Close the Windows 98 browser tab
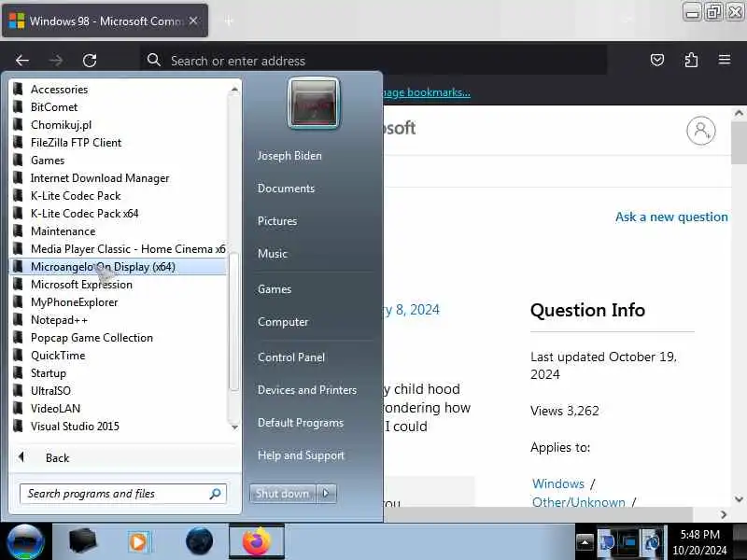Viewport: 747px width, 560px height. pyautogui.click(x=193, y=21)
